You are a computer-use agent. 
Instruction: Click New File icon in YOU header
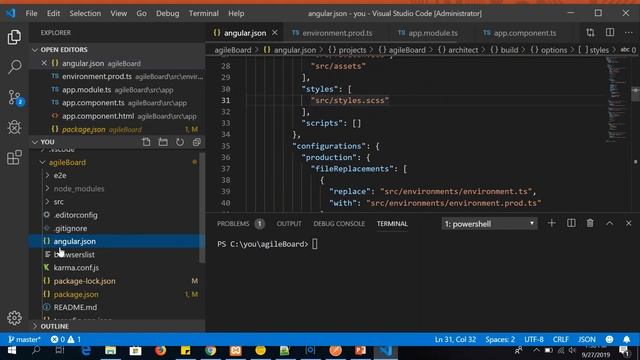146,142
